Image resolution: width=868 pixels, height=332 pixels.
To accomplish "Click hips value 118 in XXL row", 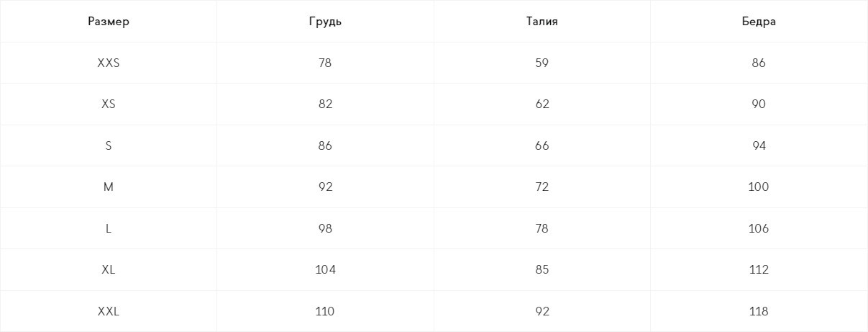I will coord(759,312).
